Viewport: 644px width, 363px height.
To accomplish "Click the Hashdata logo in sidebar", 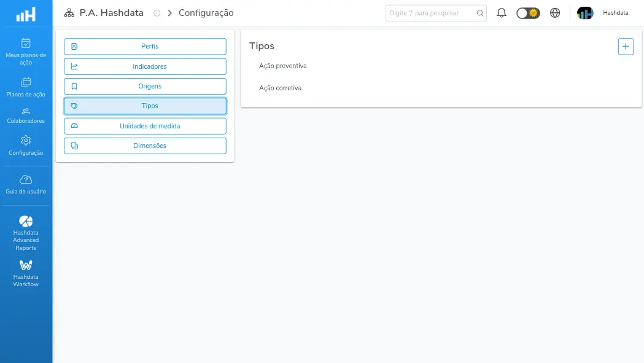I will click(x=26, y=14).
